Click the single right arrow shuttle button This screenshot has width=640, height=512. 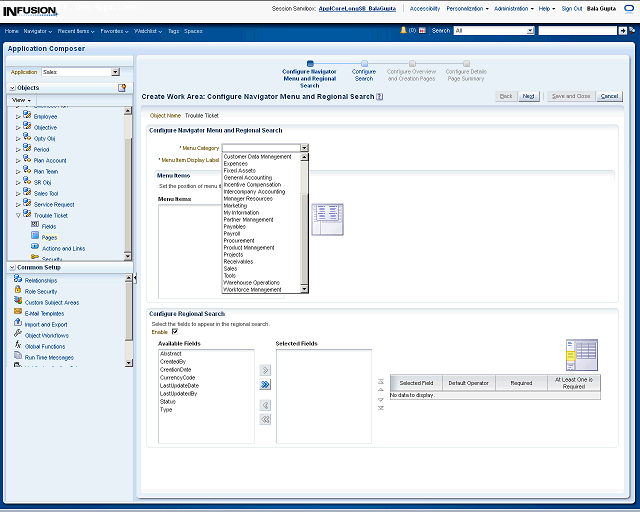265,369
